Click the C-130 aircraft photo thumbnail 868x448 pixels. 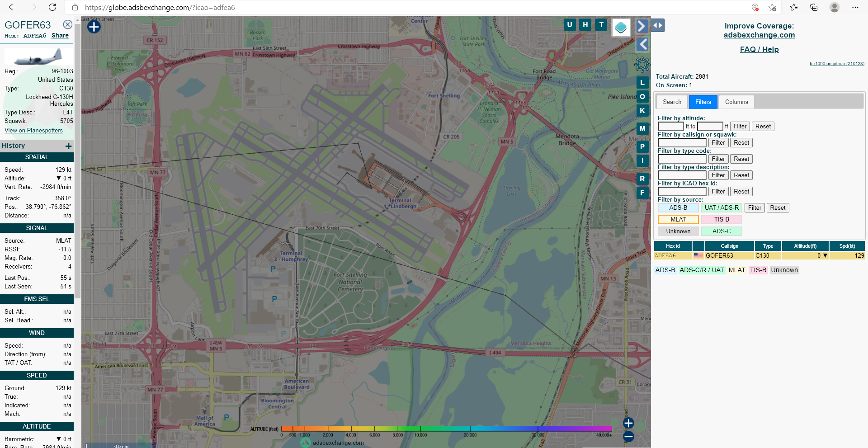point(38,57)
